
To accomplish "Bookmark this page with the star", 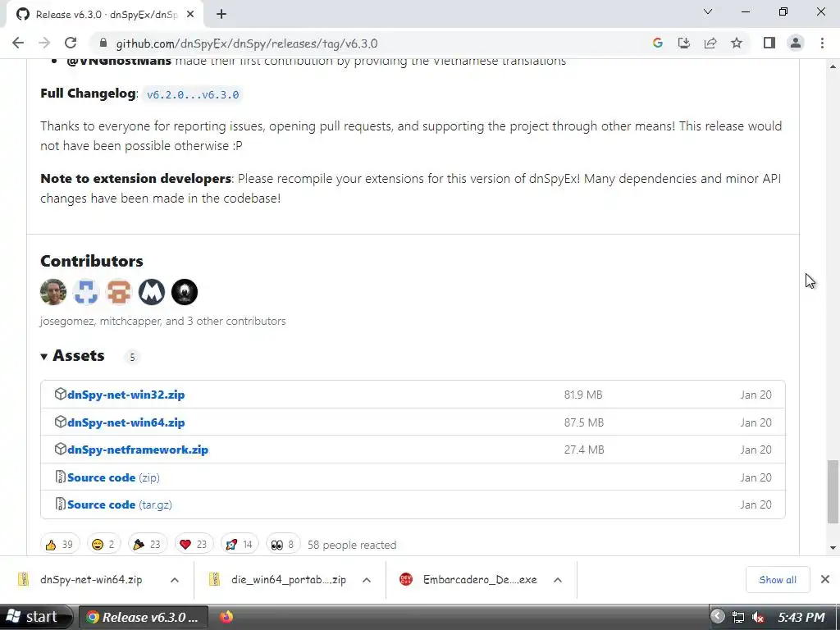I will [x=737, y=43].
